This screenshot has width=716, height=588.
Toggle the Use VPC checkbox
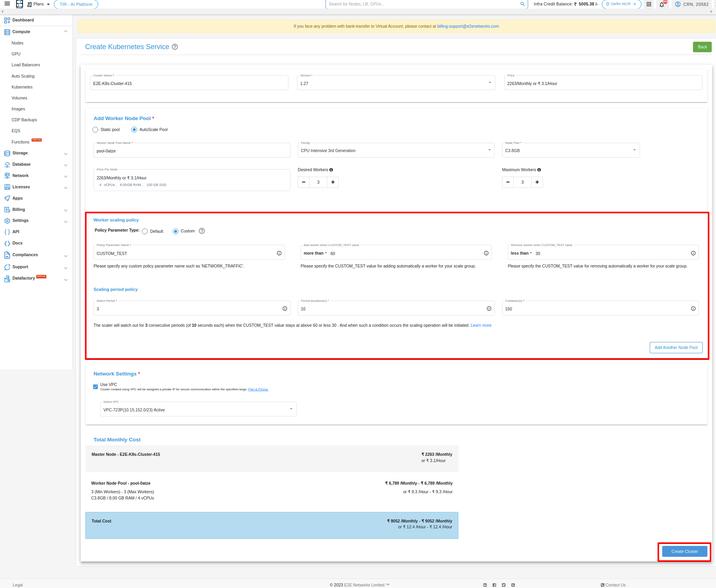click(95, 387)
